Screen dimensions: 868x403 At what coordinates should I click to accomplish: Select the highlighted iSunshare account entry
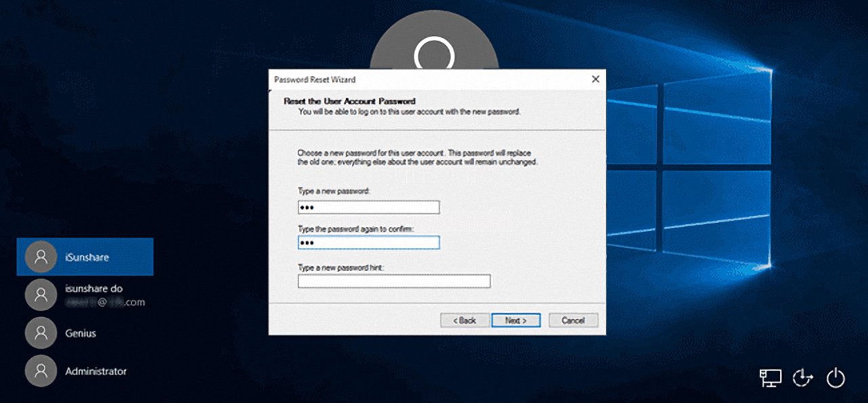click(x=85, y=256)
